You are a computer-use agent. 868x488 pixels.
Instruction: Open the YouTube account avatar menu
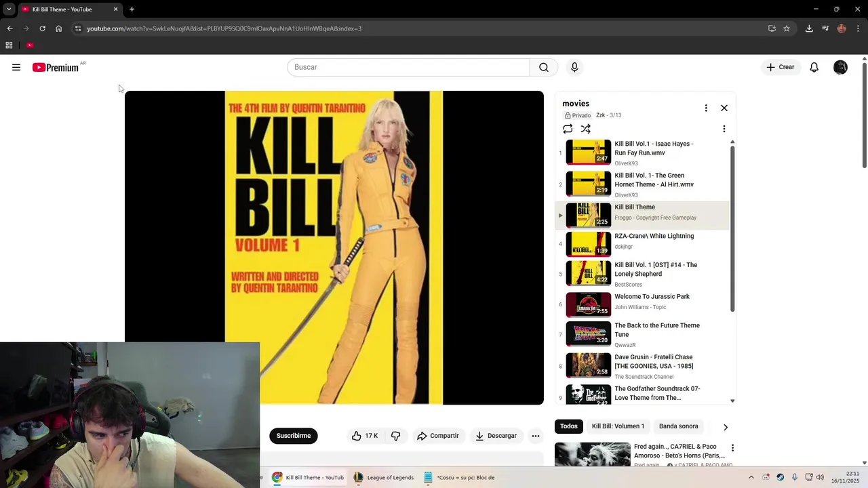[x=840, y=67]
